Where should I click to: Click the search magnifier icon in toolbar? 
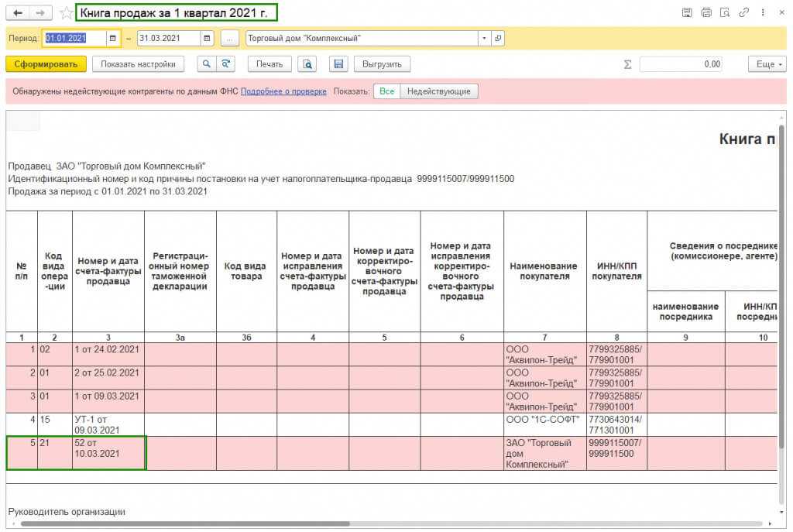tap(206, 64)
